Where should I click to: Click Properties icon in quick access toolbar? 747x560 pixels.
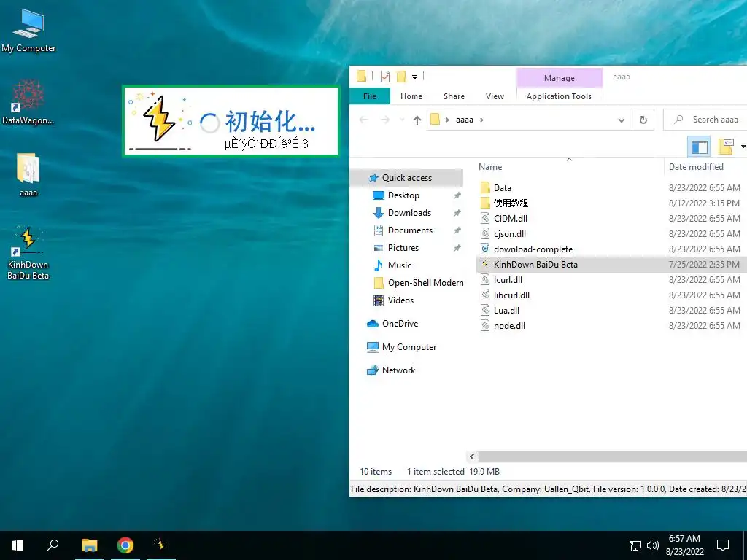[385, 77]
